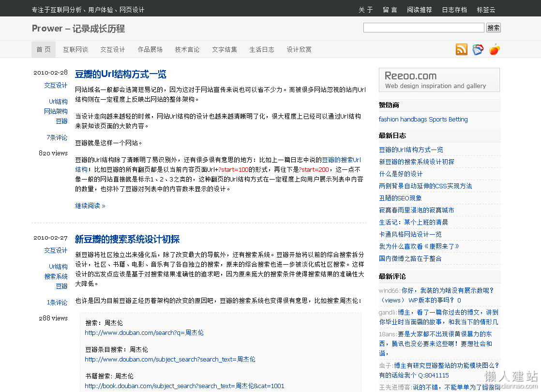Select the 作品展场 navigation tab

click(150, 49)
